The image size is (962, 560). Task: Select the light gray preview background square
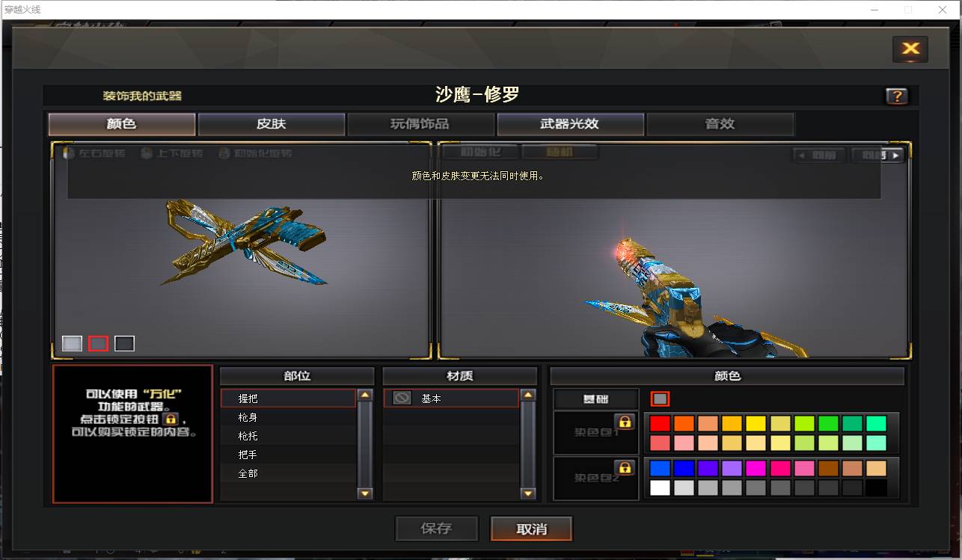click(72, 343)
